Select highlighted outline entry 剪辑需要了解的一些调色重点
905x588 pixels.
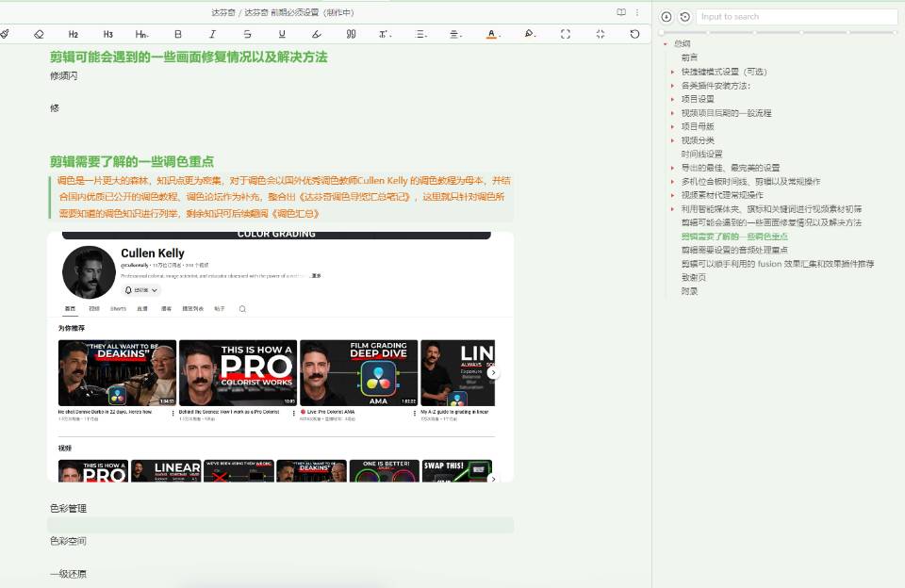coord(734,237)
